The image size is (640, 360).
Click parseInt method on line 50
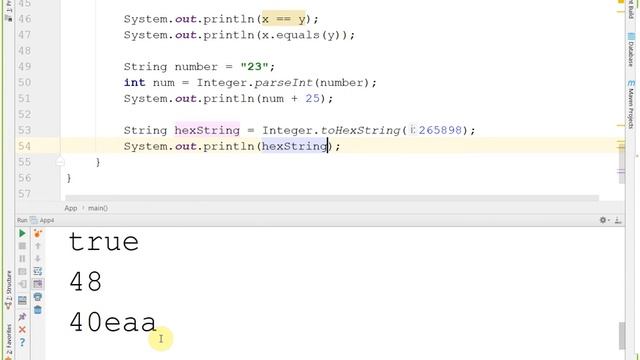[283, 82]
